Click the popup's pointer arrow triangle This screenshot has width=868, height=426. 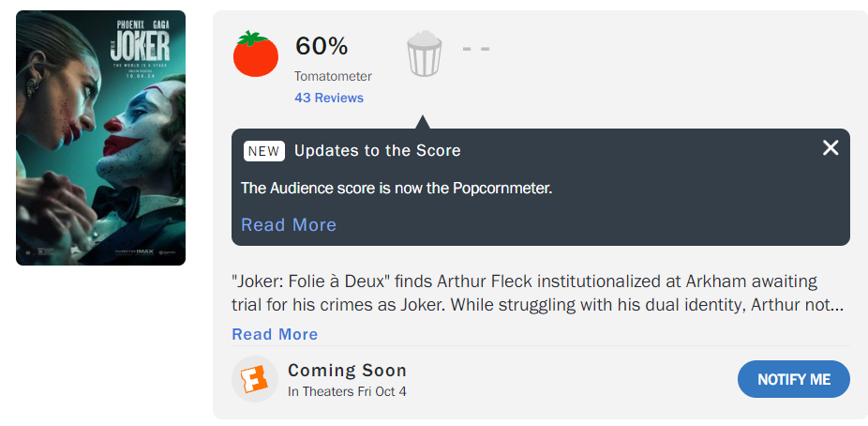tap(422, 122)
